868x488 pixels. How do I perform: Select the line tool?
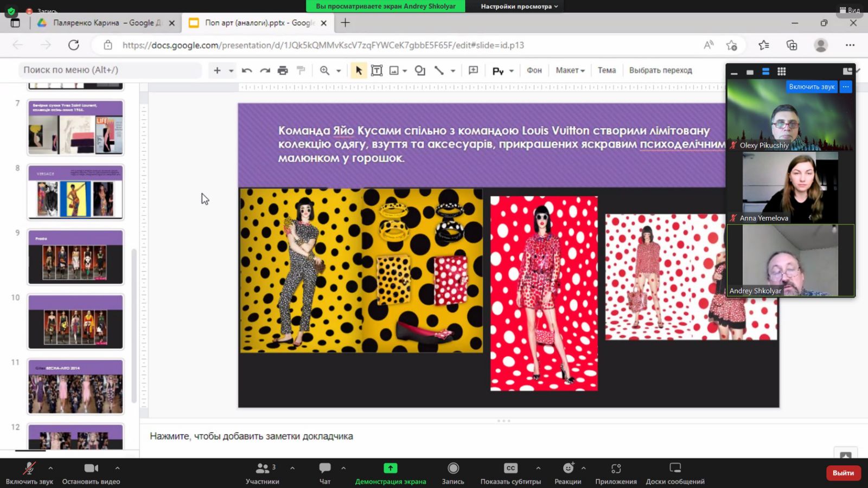click(439, 70)
